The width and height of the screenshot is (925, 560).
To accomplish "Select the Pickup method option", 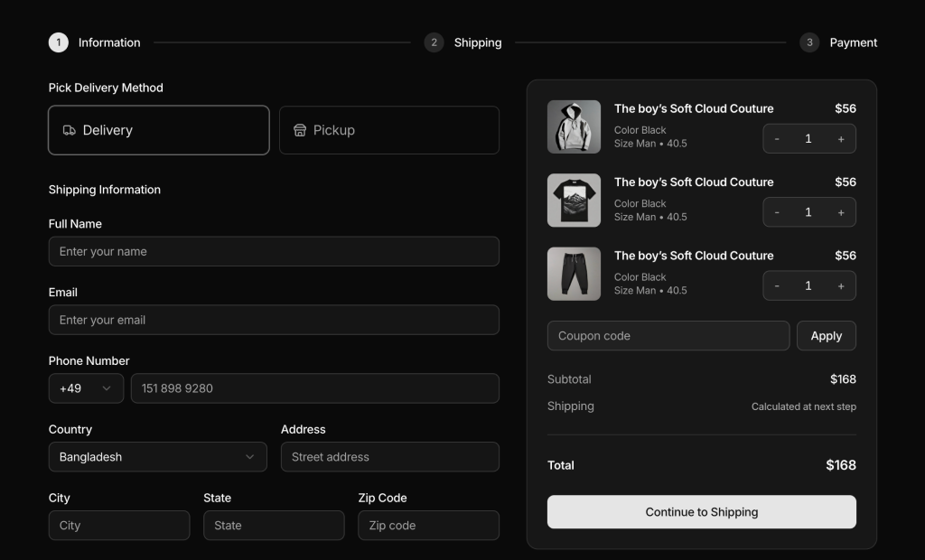I will coord(388,130).
